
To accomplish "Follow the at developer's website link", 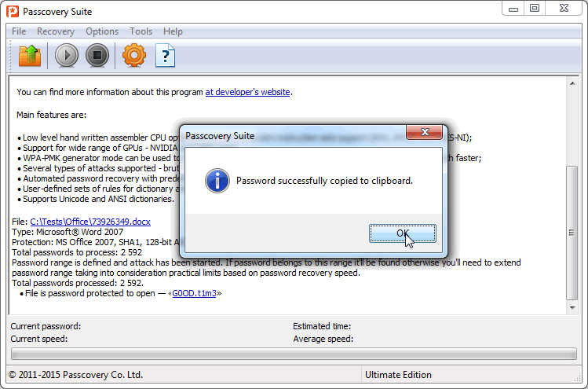I will click(x=247, y=92).
